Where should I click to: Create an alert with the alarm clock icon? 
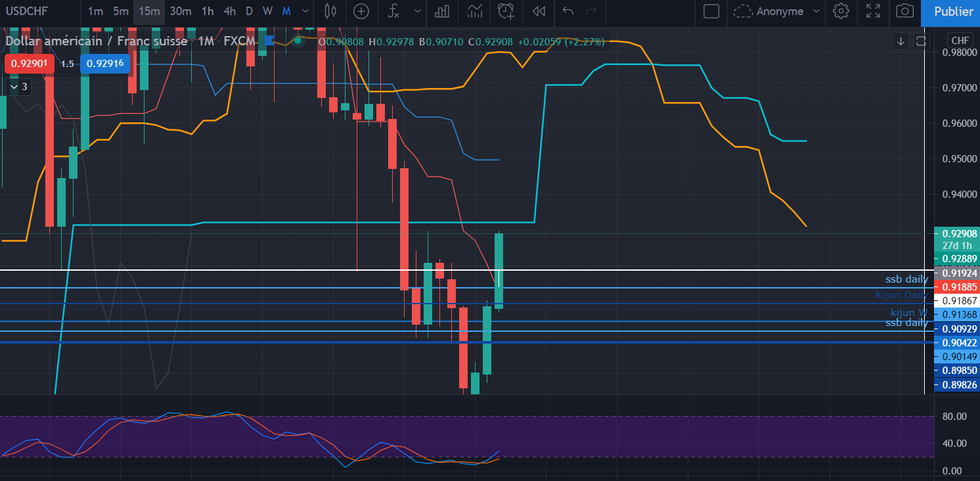tap(506, 11)
